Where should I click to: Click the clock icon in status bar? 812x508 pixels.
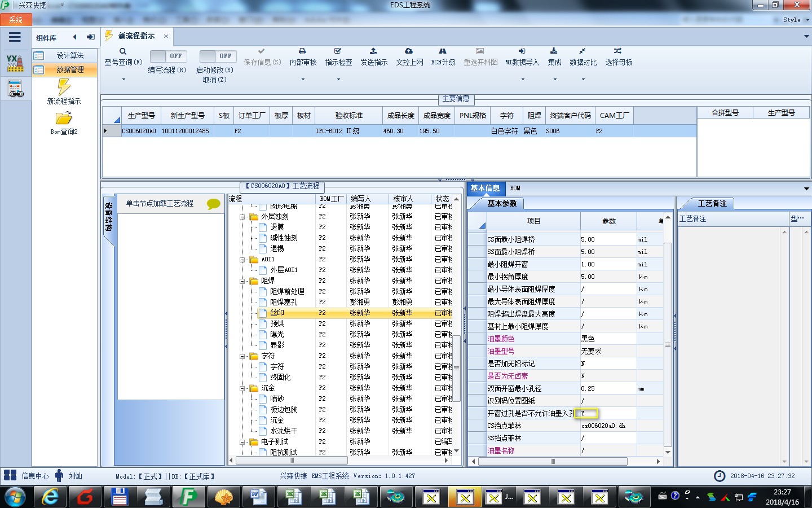(x=720, y=476)
